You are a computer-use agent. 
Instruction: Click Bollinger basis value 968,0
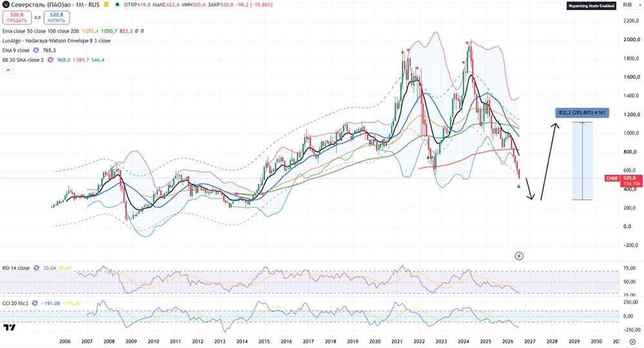pyautogui.click(x=64, y=60)
